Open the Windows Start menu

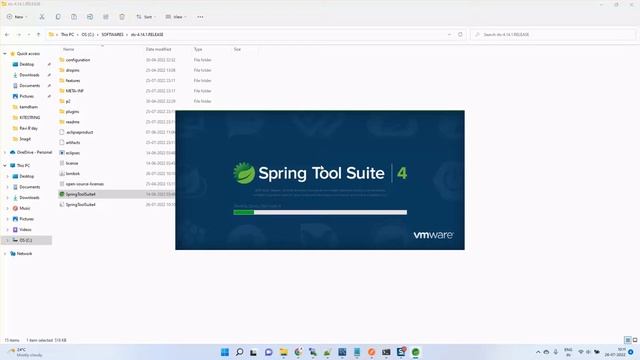click(x=224, y=352)
